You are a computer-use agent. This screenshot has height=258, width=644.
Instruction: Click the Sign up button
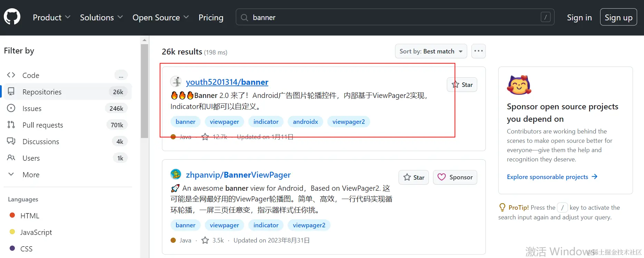click(x=618, y=17)
